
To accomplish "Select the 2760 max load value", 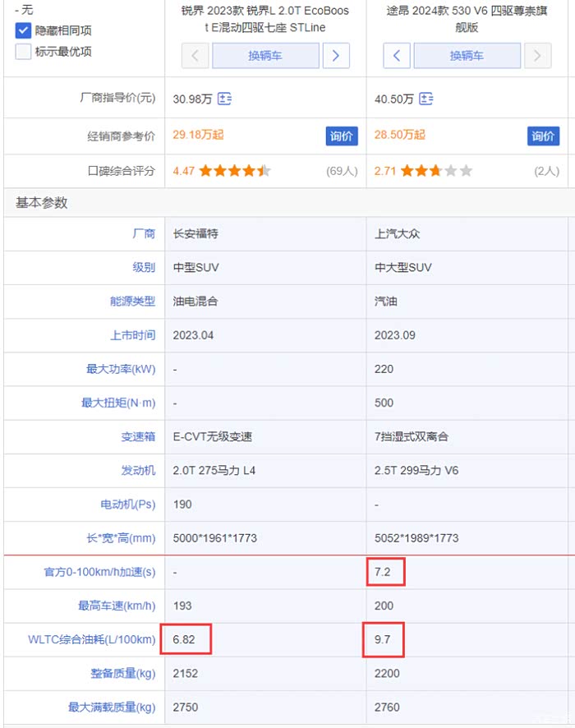I will click(x=387, y=707).
